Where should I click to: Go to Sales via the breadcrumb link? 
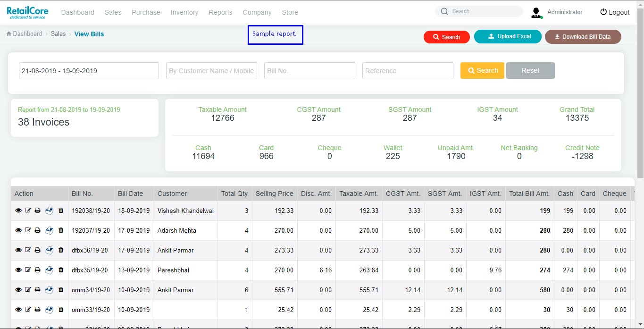tap(59, 34)
